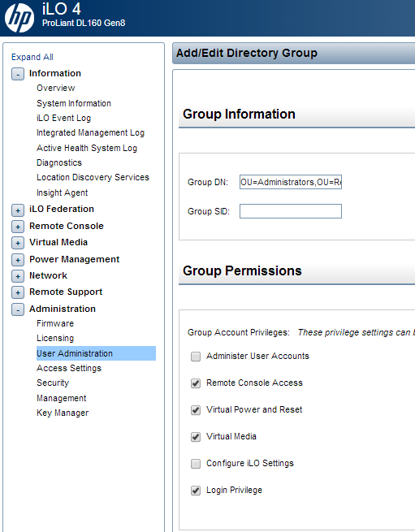Open Location Discovery Services
This screenshot has width=415, height=532.
(93, 177)
